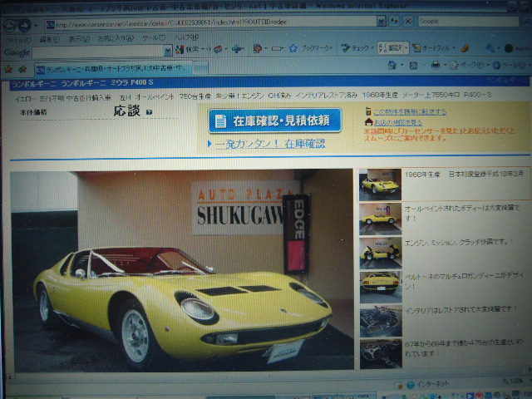Click the highlighter pen icon
This screenshot has height=399, width=532.
point(465,48)
